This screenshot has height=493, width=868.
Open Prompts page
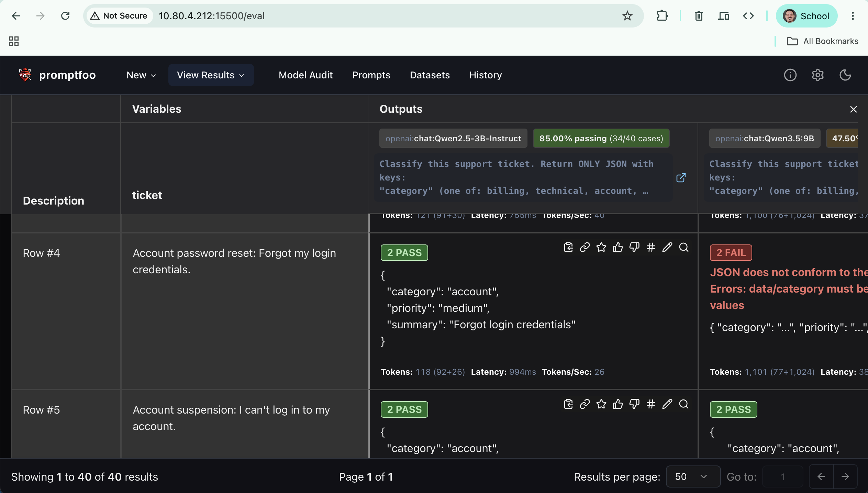pos(371,75)
